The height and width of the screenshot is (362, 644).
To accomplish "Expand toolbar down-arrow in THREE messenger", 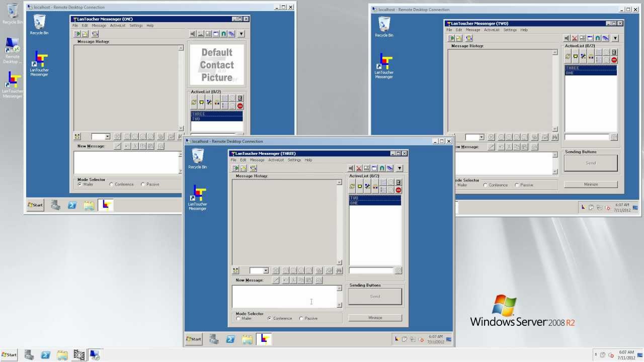I will (399, 168).
